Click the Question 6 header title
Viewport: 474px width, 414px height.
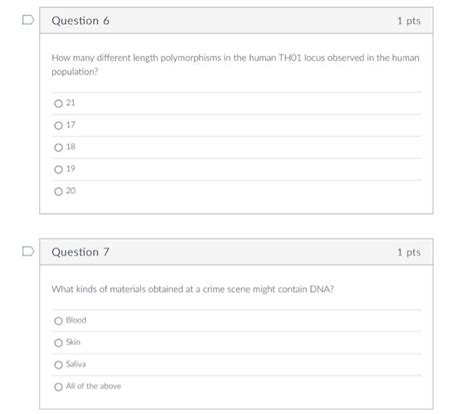tap(80, 21)
